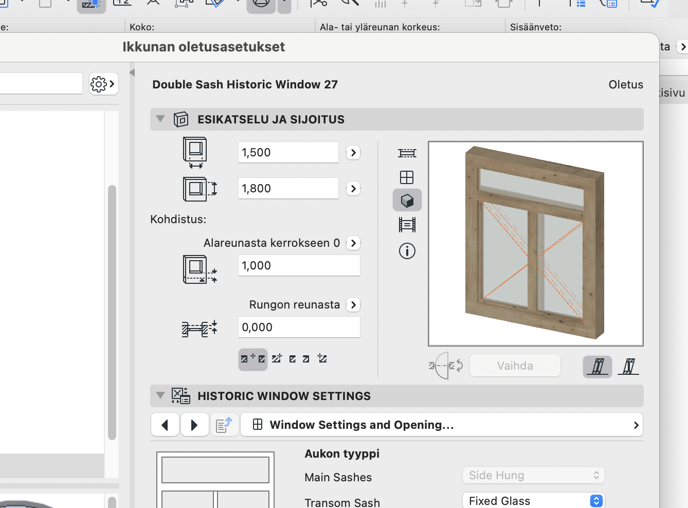Click the library search field
The width and height of the screenshot is (688, 508).
(41, 83)
